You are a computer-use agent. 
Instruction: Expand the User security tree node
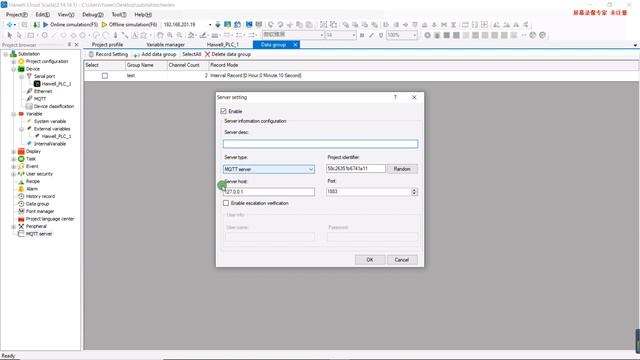13,174
